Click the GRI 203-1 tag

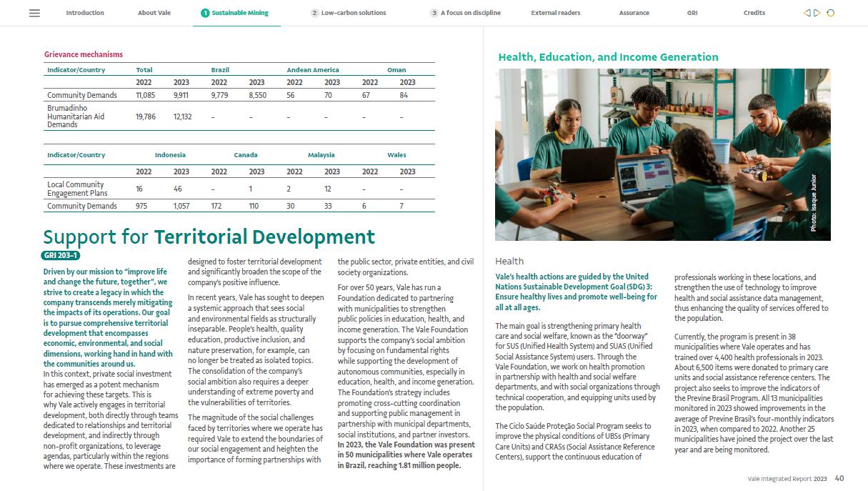point(61,255)
